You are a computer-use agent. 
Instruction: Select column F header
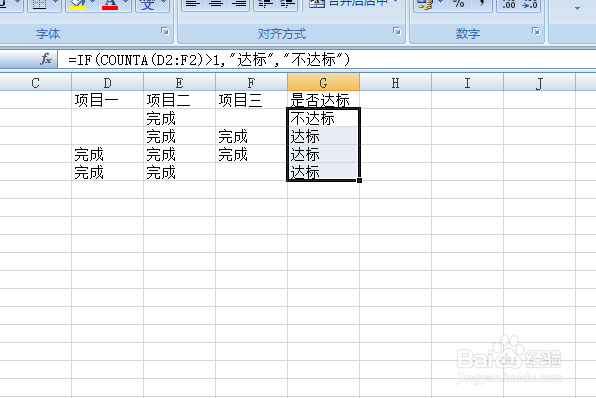click(251, 82)
